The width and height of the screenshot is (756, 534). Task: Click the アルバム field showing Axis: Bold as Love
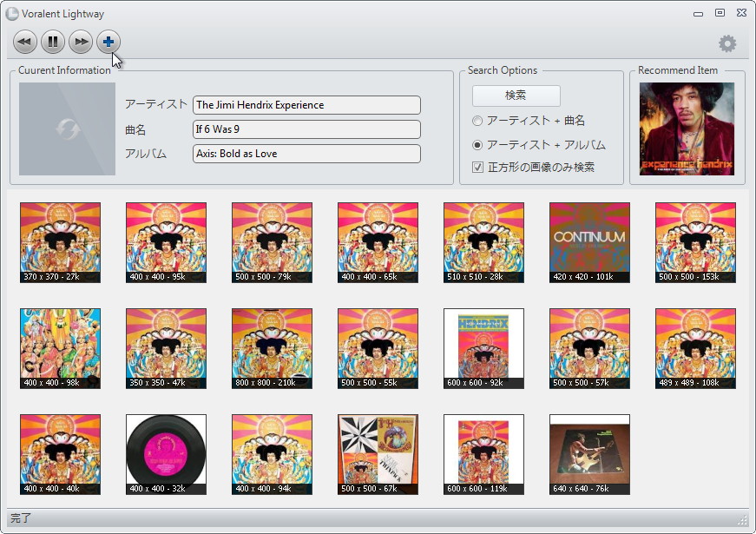tap(307, 154)
